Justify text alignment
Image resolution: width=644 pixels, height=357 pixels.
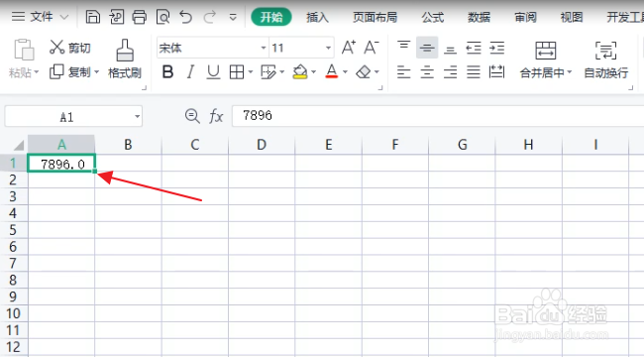[474, 72]
